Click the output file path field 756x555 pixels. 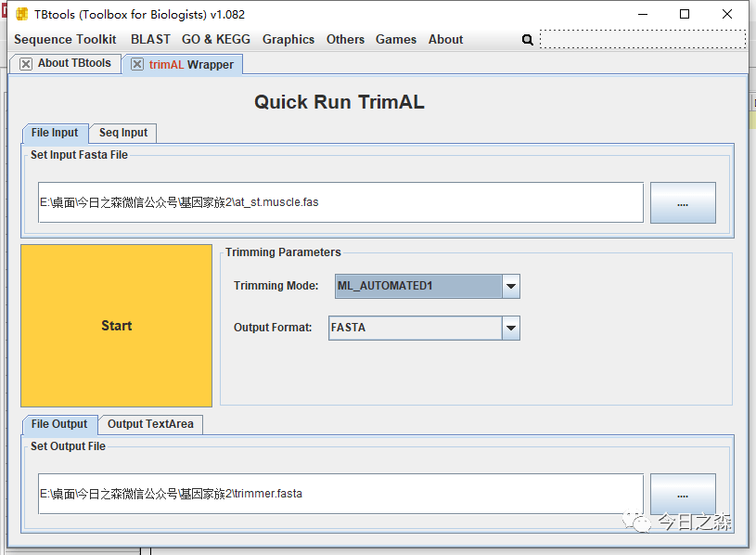point(340,494)
